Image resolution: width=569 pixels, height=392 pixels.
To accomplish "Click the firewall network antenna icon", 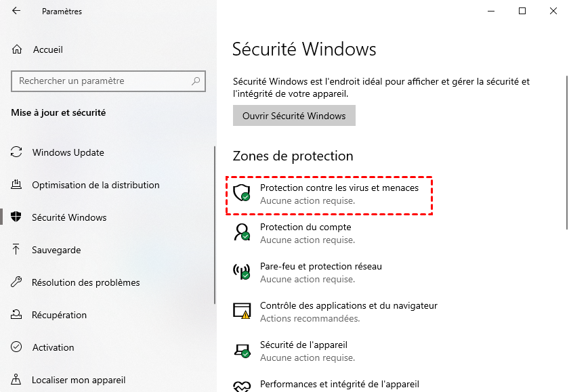I will [x=241, y=272].
